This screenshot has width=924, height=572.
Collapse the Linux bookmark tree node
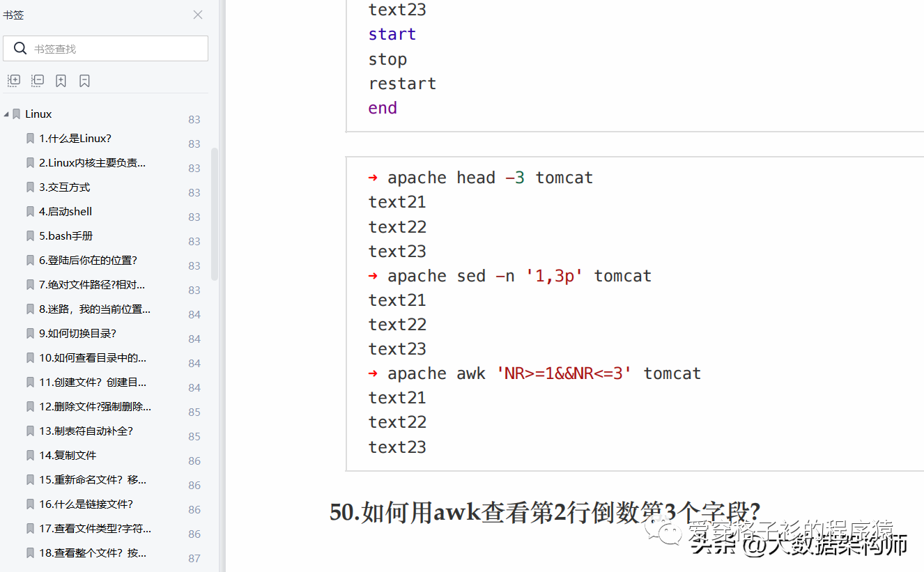pos(6,114)
